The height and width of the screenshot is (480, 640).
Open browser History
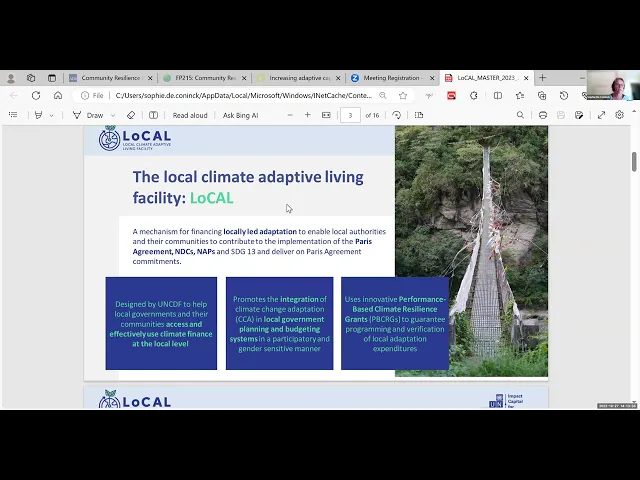tap(564, 96)
